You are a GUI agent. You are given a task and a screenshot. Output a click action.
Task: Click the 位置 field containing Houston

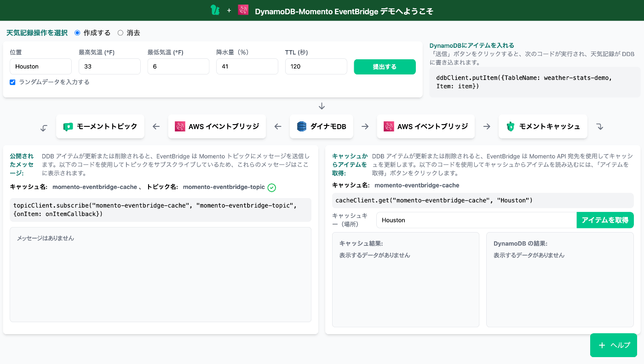tap(40, 67)
